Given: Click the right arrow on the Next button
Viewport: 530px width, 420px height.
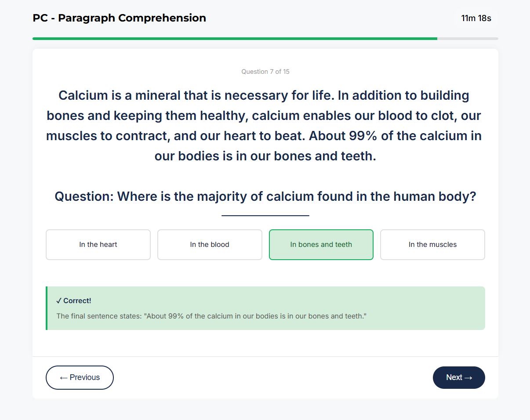Looking at the screenshot, I should click(x=468, y=377).
